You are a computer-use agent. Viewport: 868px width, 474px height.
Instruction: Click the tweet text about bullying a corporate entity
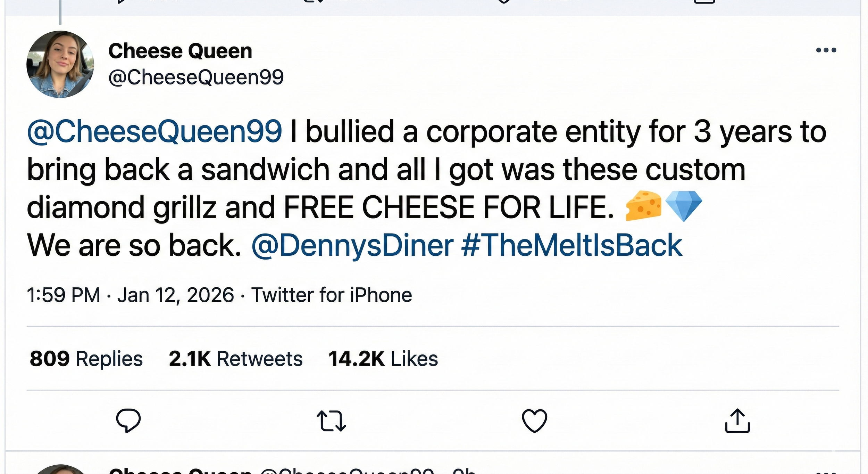pyautogui.click(x=417, y=170)
